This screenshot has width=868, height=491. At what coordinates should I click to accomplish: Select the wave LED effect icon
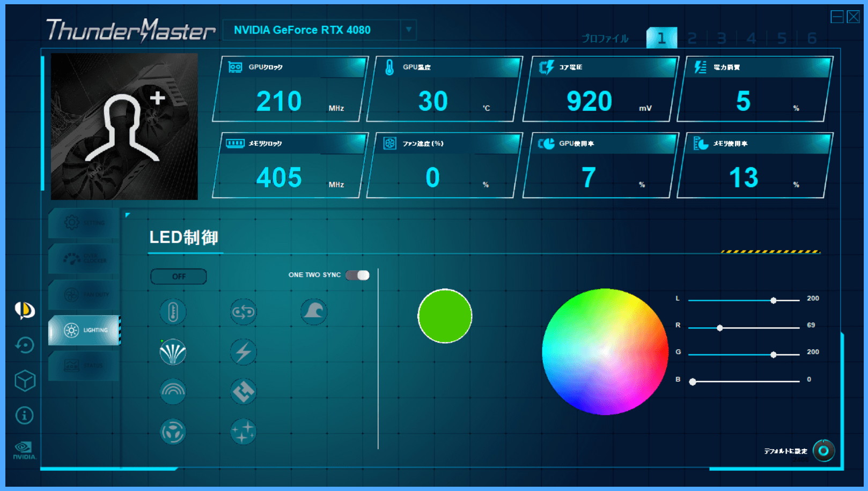point(314,311)
